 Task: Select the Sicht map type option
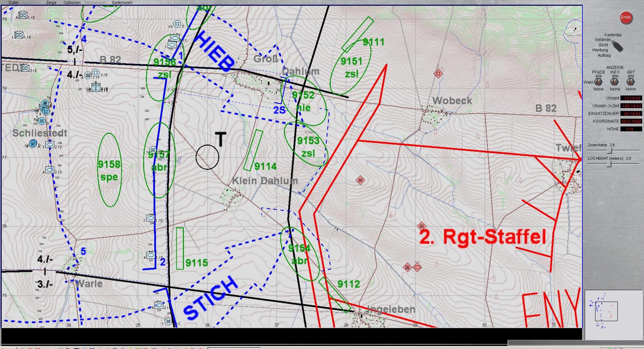603,45
